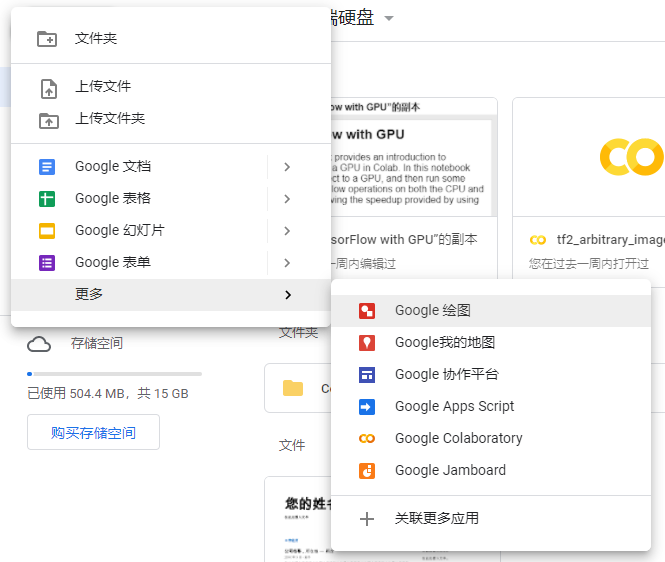Open the document thumbnail titled 您的姓名
Screen dimensions: 665x562
coord(298,520)
